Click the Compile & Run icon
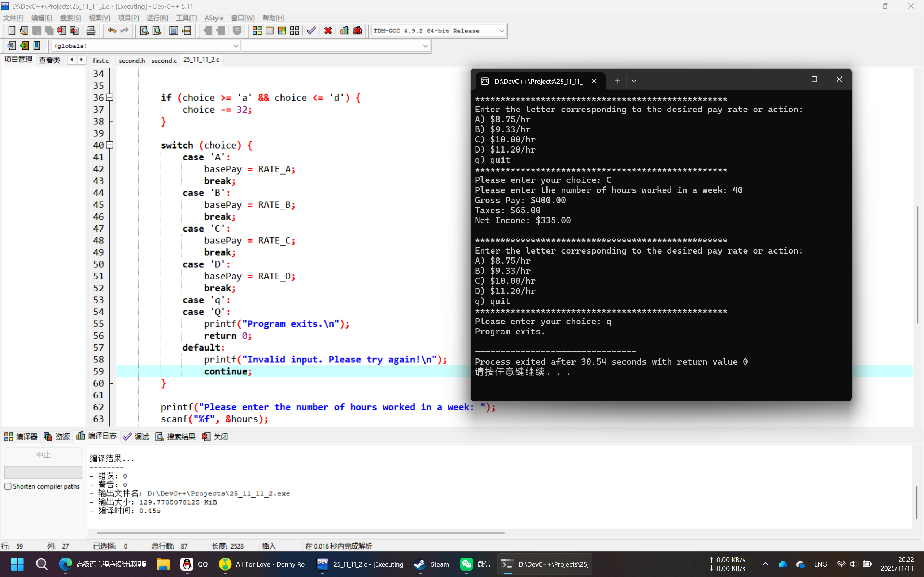 pyautogui.click(x=282, y=31)
